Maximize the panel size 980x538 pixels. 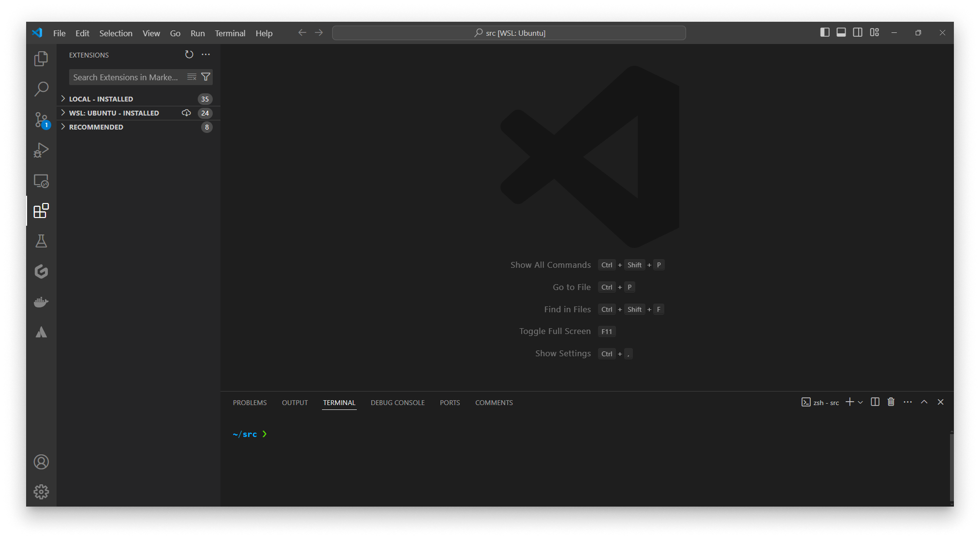pyautogui.click(x=924, y=402)
